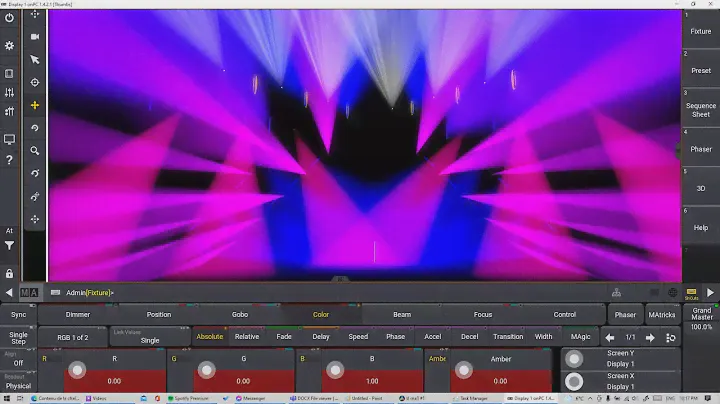Select the arrow pointer tool
The width and height of the screenshot is (720, 404).
click(x=35, y=59)
